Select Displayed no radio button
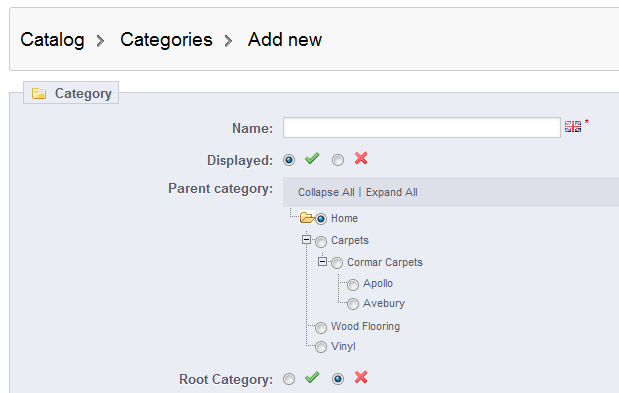 point(338,160)
